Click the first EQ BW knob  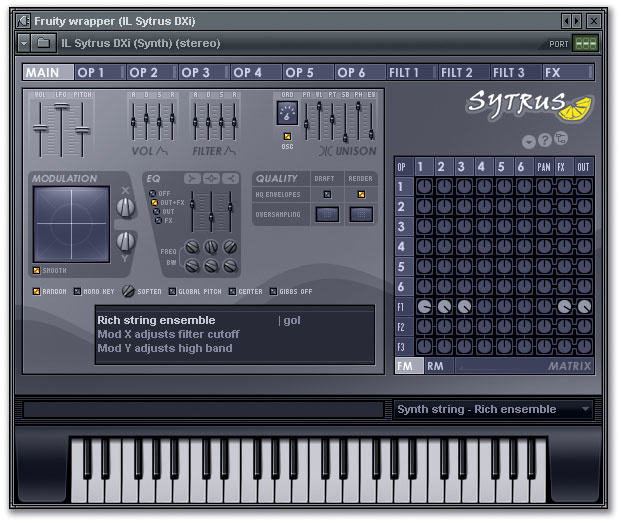[192, 266]
